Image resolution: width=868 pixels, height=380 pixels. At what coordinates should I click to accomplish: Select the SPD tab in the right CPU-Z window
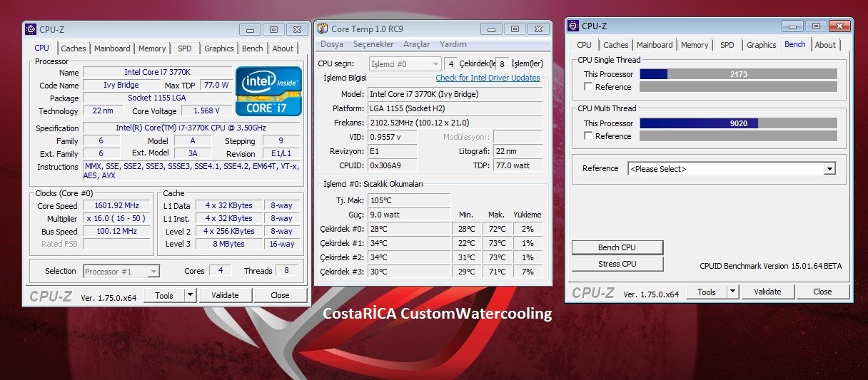pos(727,45)
